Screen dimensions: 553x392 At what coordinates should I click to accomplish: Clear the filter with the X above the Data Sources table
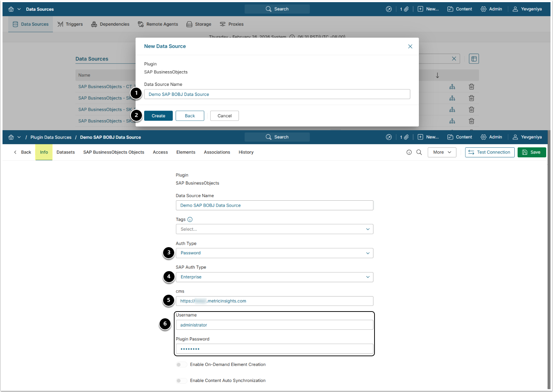pos(454,59)
